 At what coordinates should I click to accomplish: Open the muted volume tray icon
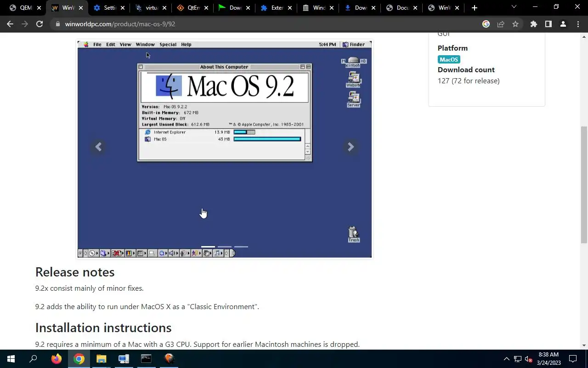[529, 359]
